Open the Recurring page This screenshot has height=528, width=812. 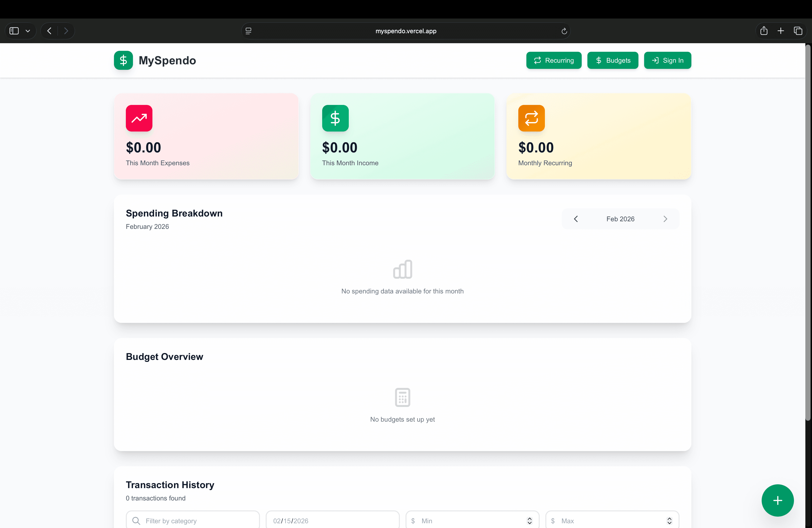coord(553,60)
